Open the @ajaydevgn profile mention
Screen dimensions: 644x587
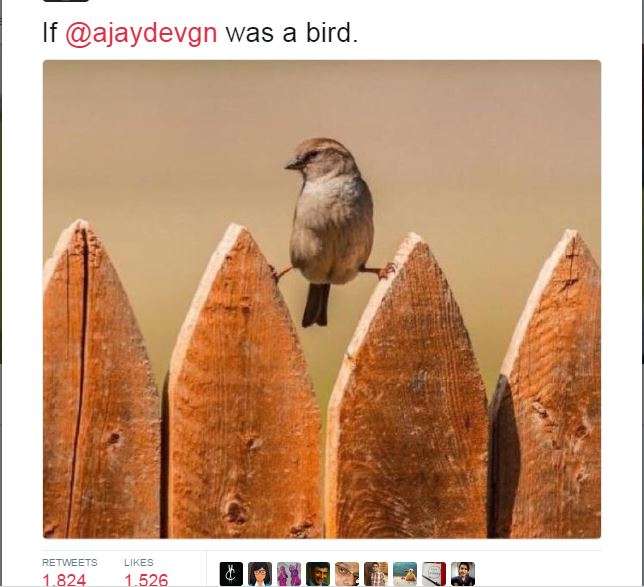[141, 33]
